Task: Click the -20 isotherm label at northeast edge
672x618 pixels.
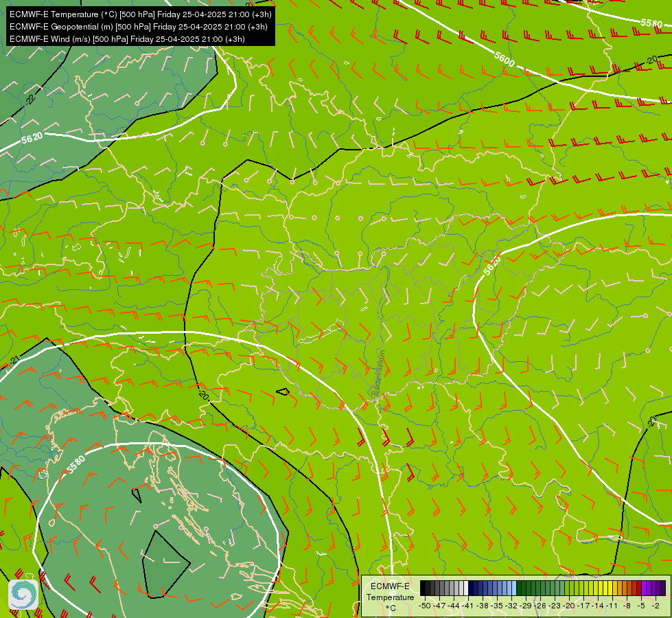Action: (x=651, y=60)
